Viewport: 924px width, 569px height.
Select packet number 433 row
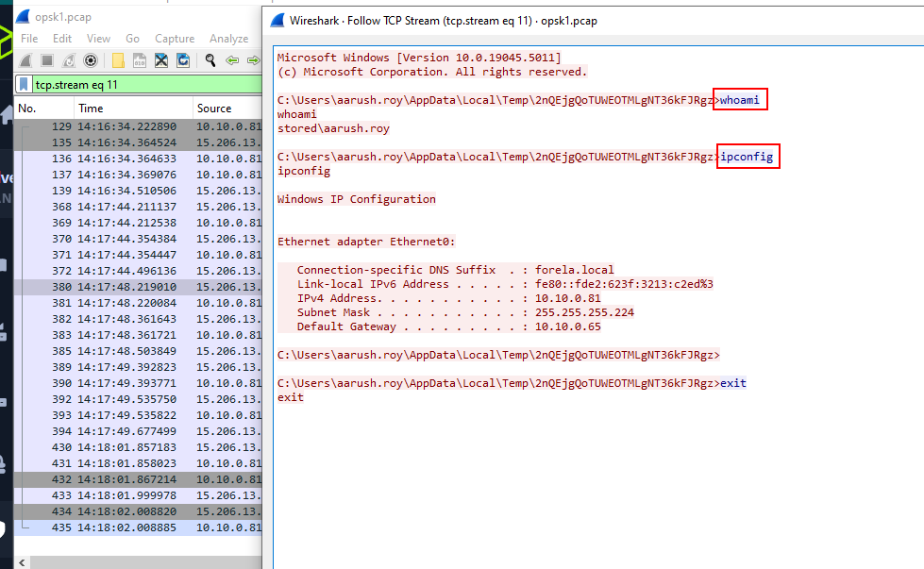(138, 495)
